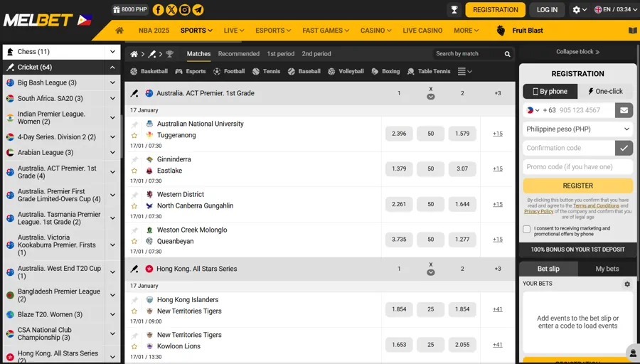Filter by Boxing sport
This screenshot has height=364, width=640.
coord(385,71)
